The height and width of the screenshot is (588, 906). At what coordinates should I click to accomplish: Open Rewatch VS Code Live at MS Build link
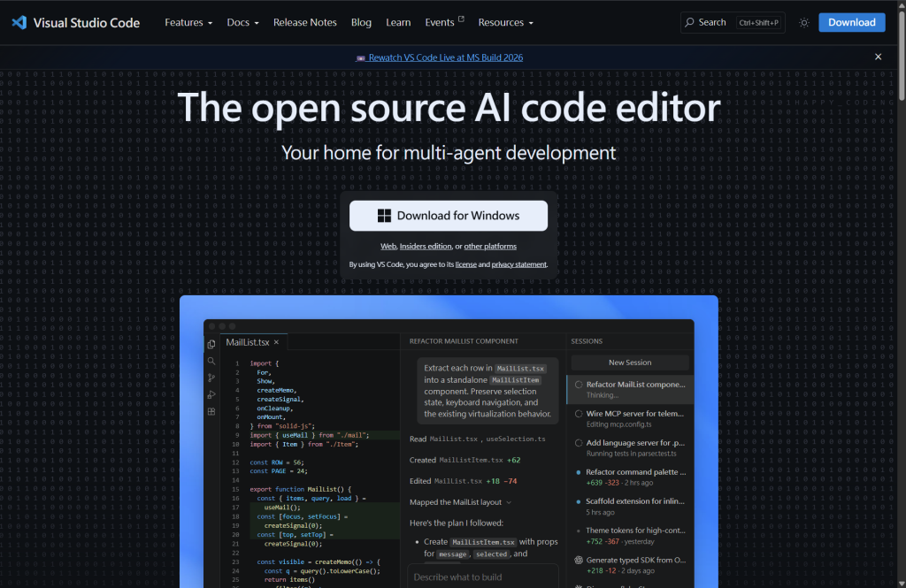click(440, 57)
